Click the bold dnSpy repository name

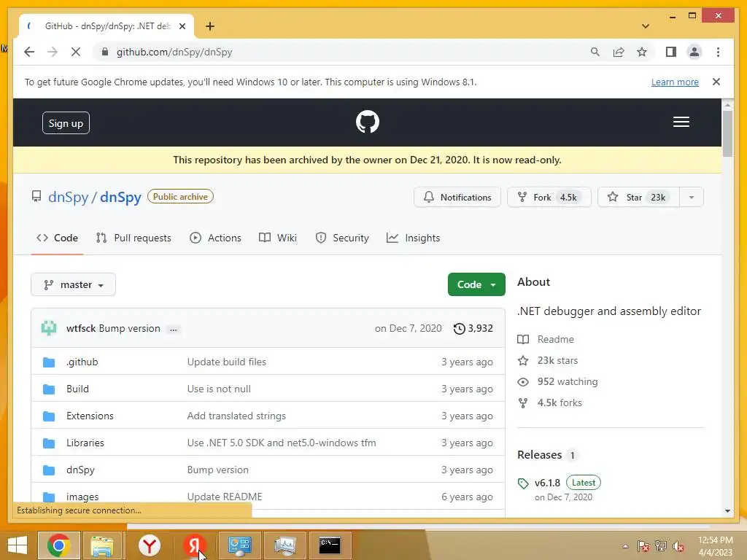pyautogui.click(x=120, y=197)
